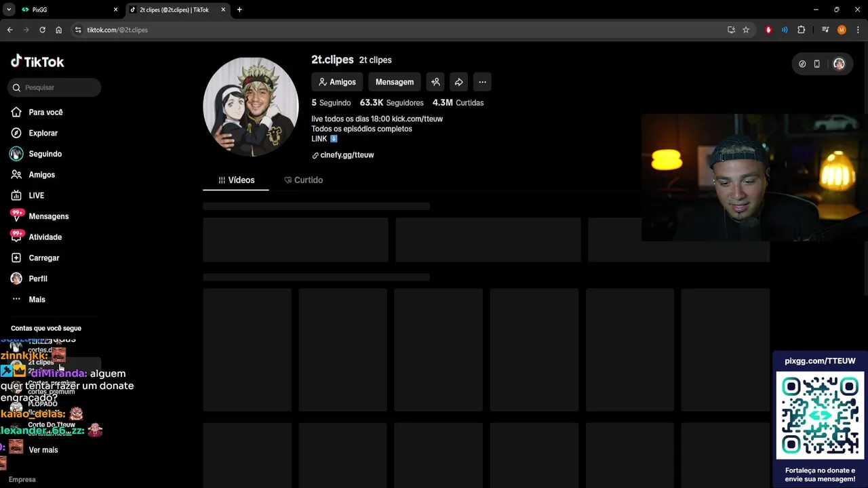Open Chrome three-dot menu
This screenshot has height=488, width=868.
point(858,30)
